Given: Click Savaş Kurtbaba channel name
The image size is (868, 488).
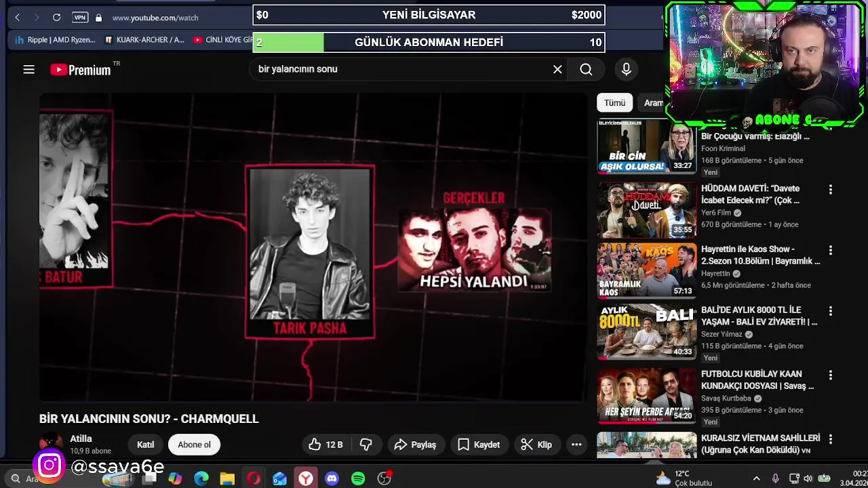Looking at the screenshot, I should (x=726, y=399).
